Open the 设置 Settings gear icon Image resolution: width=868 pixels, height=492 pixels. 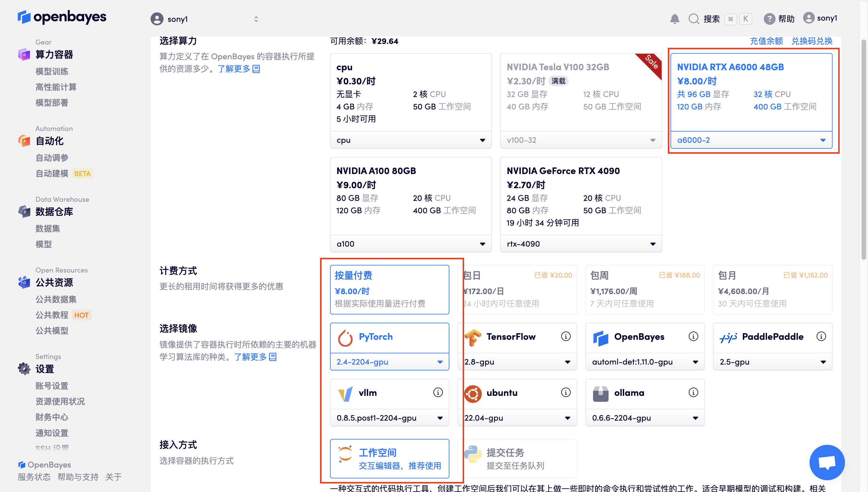24,368
